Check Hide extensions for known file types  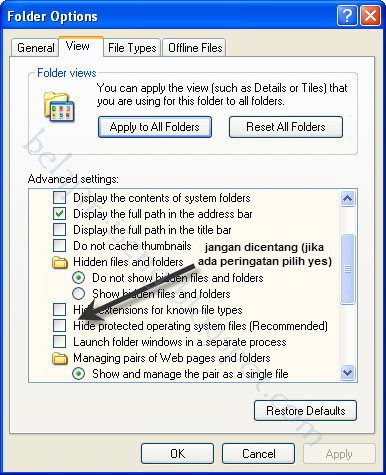point(59,310)
